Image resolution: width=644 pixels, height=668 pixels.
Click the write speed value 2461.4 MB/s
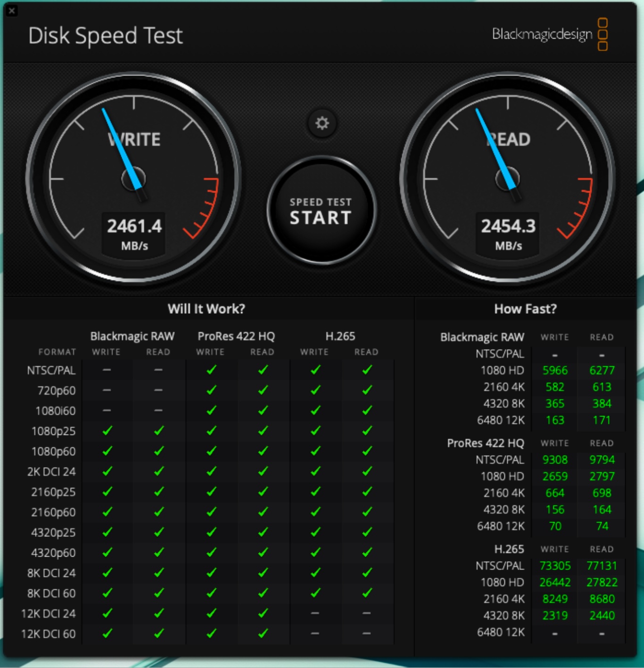pyautogui.click(x=134, y=234)
